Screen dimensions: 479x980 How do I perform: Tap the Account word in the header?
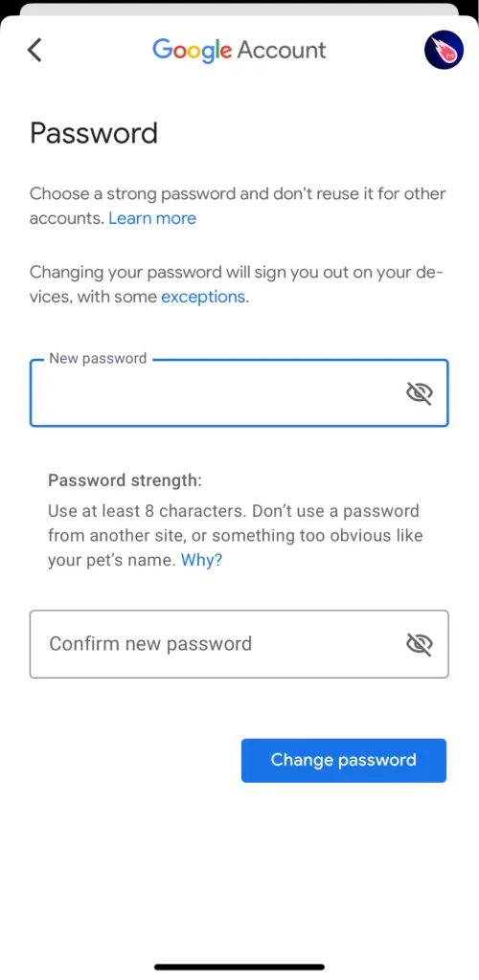click(x=282, y=50)
